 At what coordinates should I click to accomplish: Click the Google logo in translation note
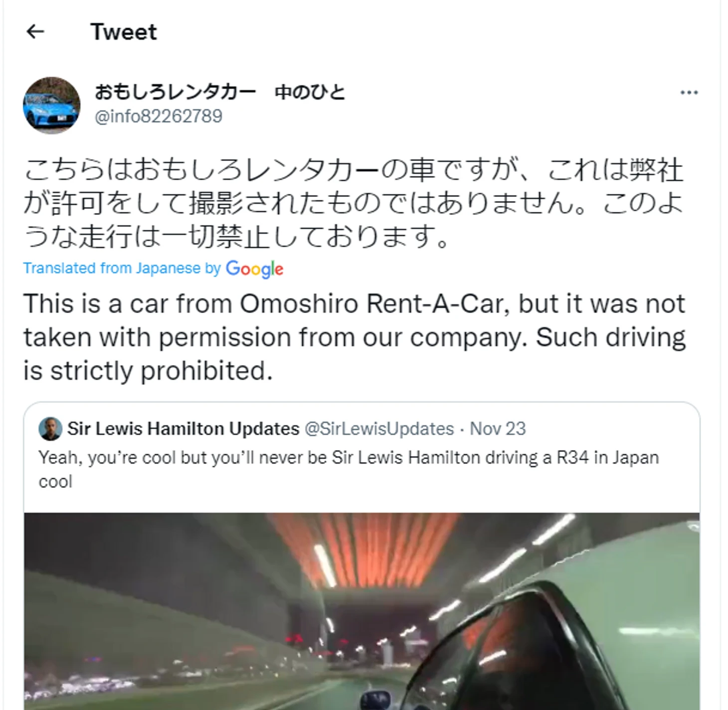coord(254,269)
